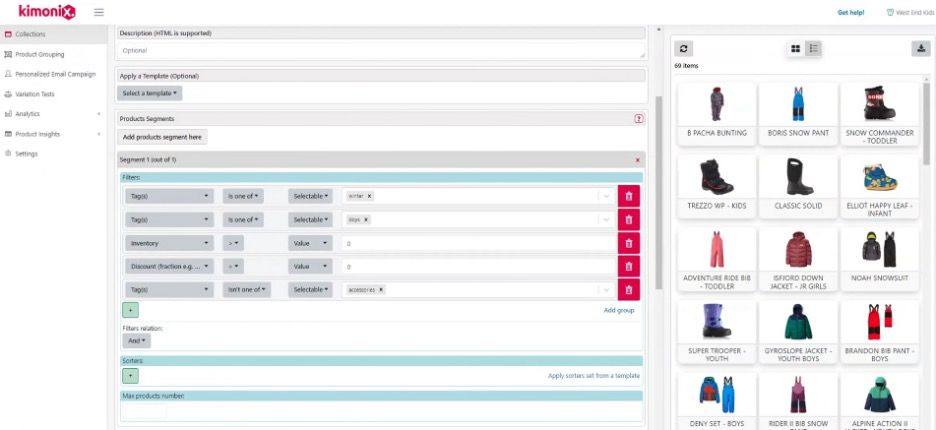Click Max products number input
The image size is (936, 430).
[144, 411]
